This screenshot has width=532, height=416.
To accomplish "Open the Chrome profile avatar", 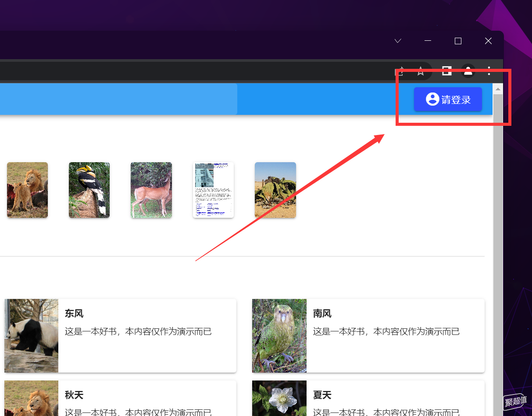I will coord(468,71).
